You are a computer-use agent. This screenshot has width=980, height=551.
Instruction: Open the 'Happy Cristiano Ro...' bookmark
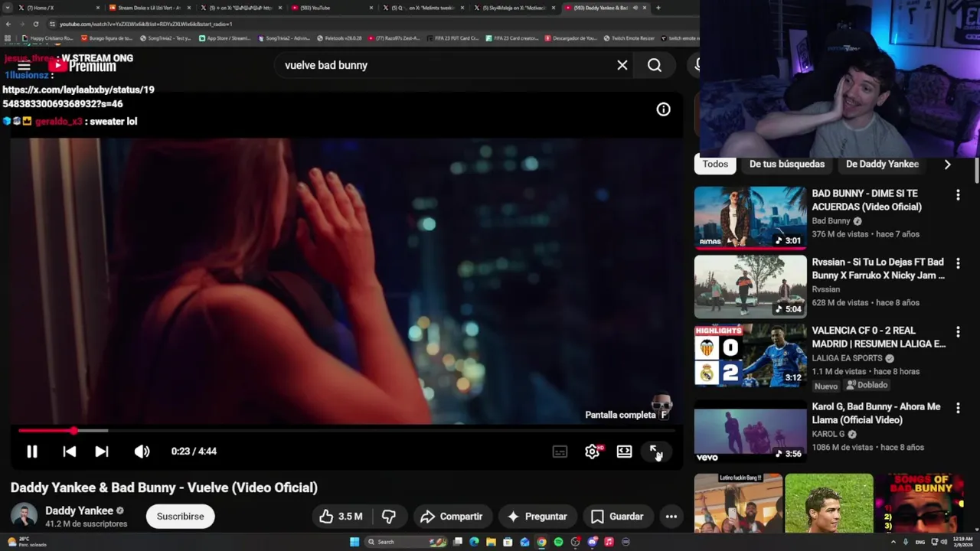(x=47, y=38)
